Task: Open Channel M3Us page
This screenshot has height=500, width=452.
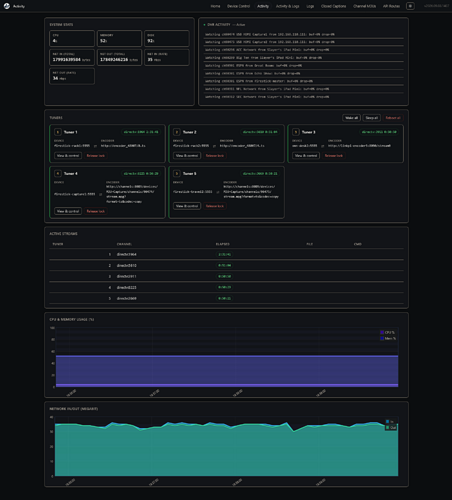Action: point(364,6)
